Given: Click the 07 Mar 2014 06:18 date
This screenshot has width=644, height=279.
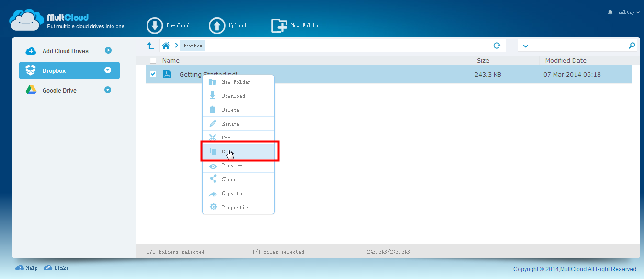Looking at the screenshot, I should point(572,74).
